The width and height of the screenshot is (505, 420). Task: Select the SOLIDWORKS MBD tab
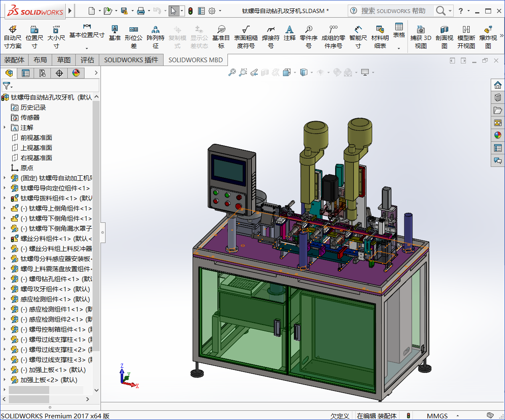(196, 60)
